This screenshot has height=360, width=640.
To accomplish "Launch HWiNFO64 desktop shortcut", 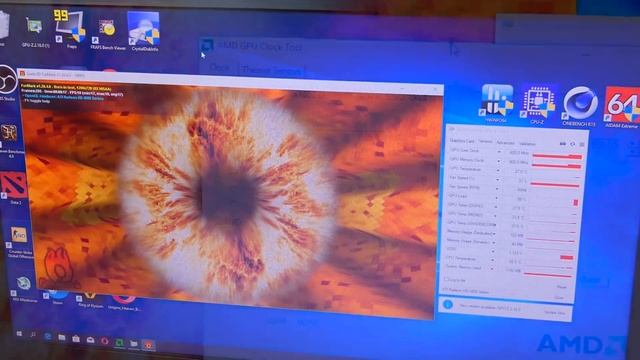I will click(497, 103).
